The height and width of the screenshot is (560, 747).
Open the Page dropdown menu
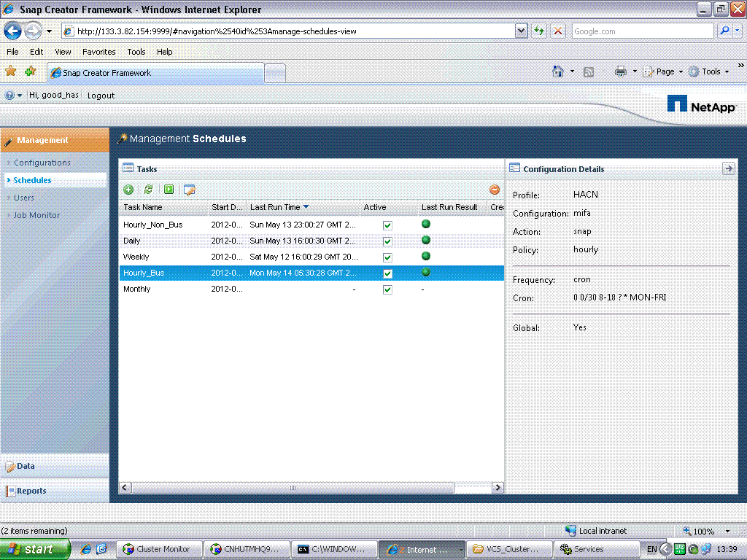click(663, 71)
